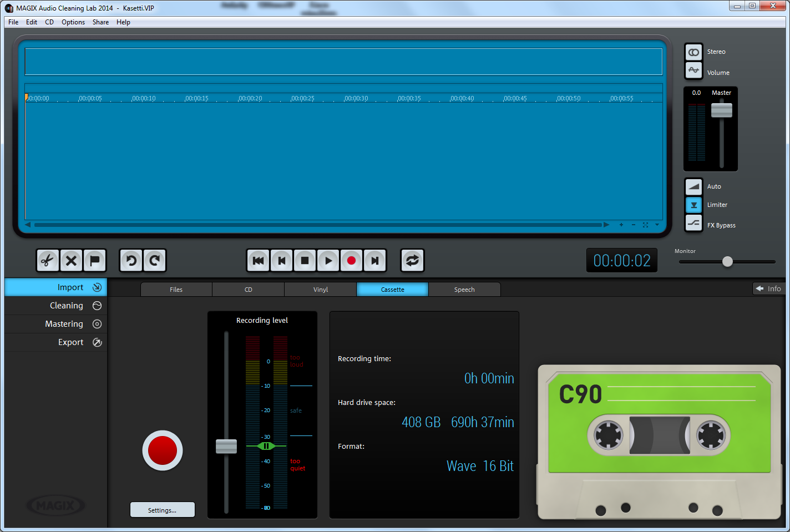Image resolution: width=790 pixels, height=532 pixels.
Task: Click the C90 cassette image
Action: 659,442
